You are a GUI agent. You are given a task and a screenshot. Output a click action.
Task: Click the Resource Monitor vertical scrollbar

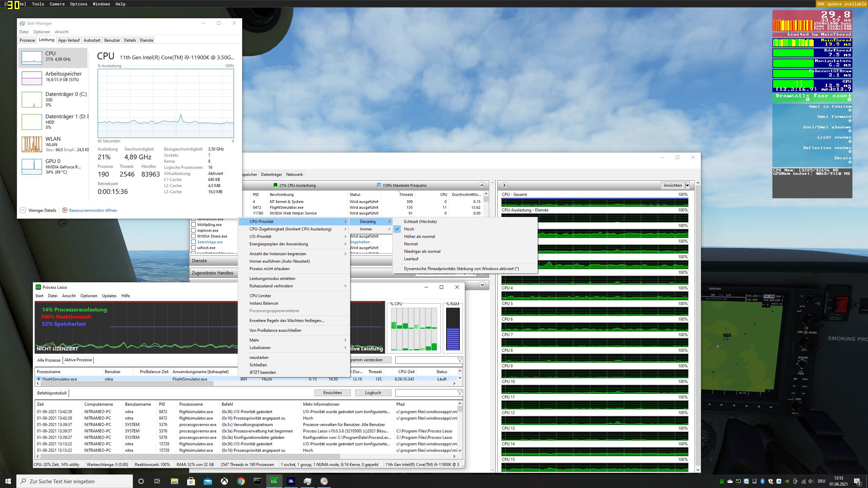pyautogui.click(x=698, y=326)
